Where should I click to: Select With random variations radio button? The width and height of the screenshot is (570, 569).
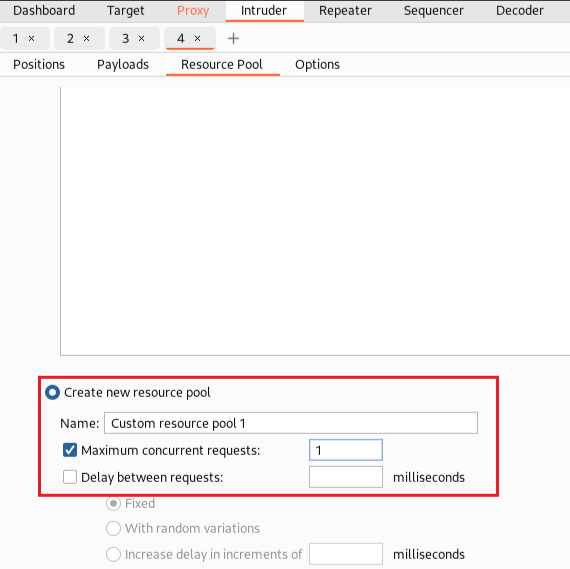(113, 528)
